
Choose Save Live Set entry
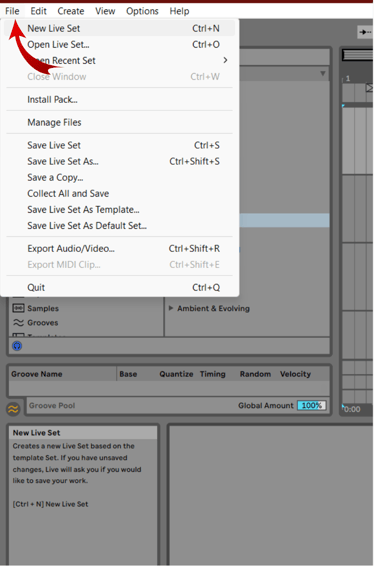(119, 145)
